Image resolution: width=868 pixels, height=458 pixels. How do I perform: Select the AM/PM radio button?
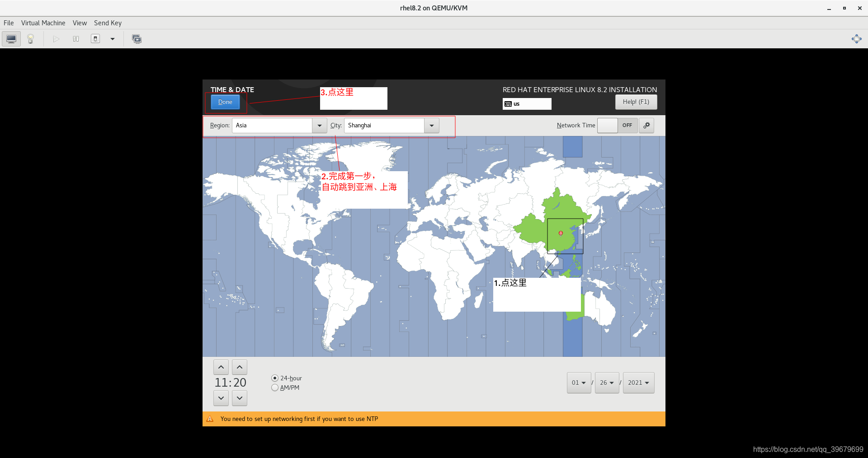click(275, 388)
